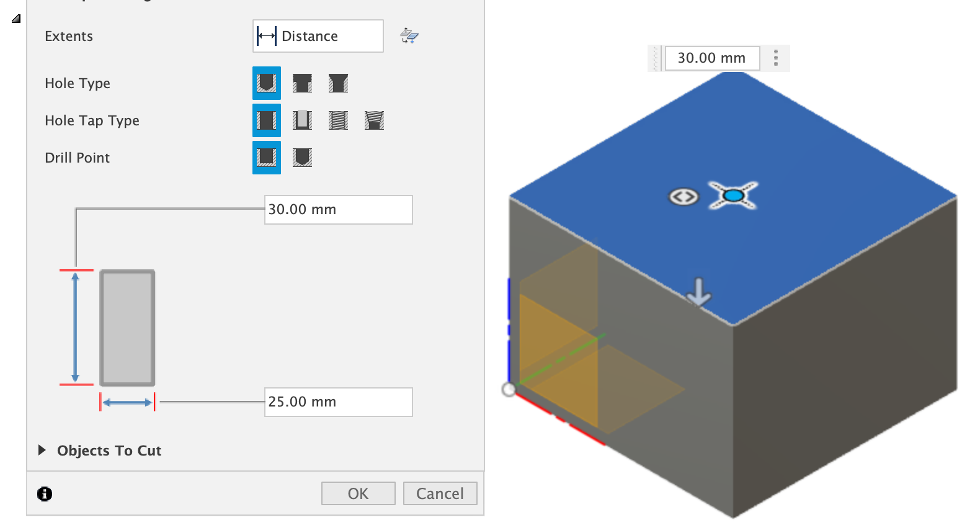Select the Simple hole type icon
This screenshot has width=980, height=530.
[x=267, y=83]
